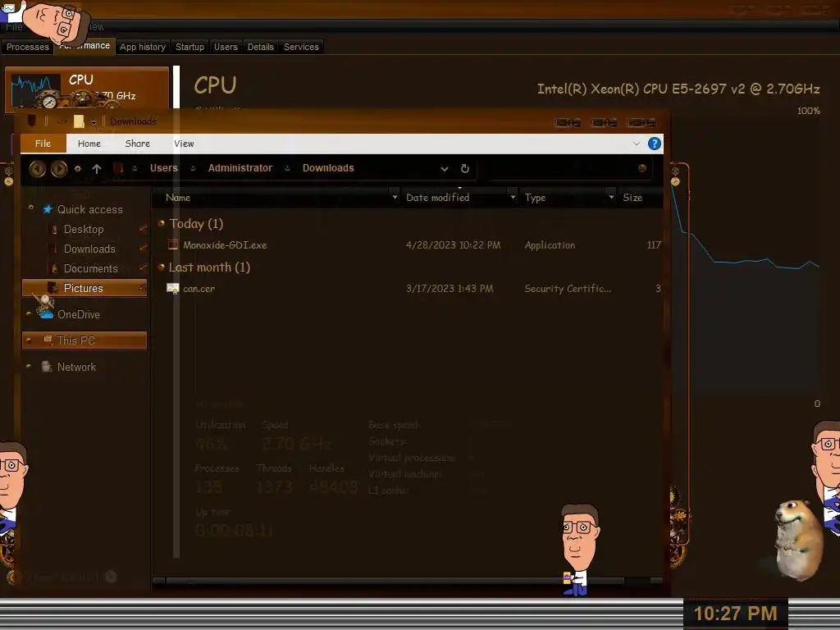Open the Users tab in Task Manager
840x630 pixels.
tap(226, 47)
